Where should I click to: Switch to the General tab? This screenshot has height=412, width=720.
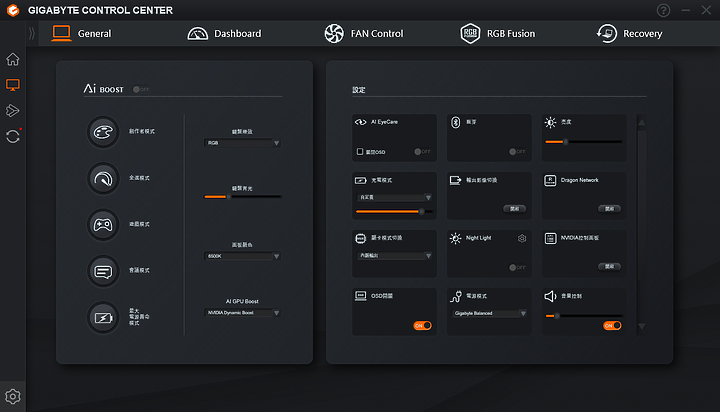pos(82,34)
